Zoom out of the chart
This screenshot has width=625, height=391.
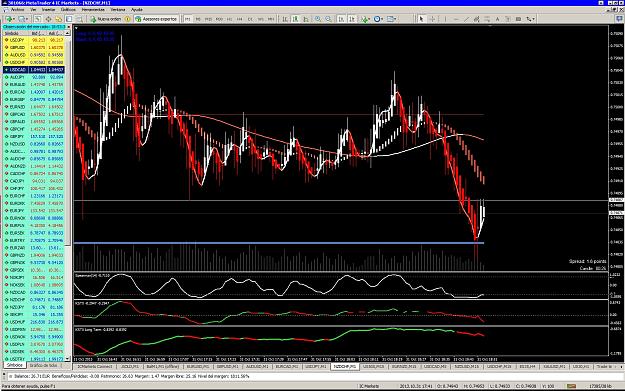click(328, 19)
